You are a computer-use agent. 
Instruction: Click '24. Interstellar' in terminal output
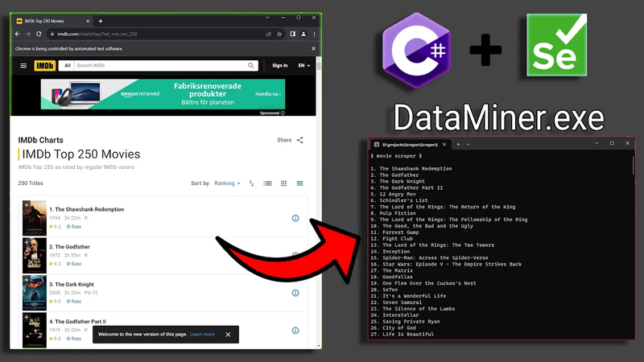pos(394,315)
